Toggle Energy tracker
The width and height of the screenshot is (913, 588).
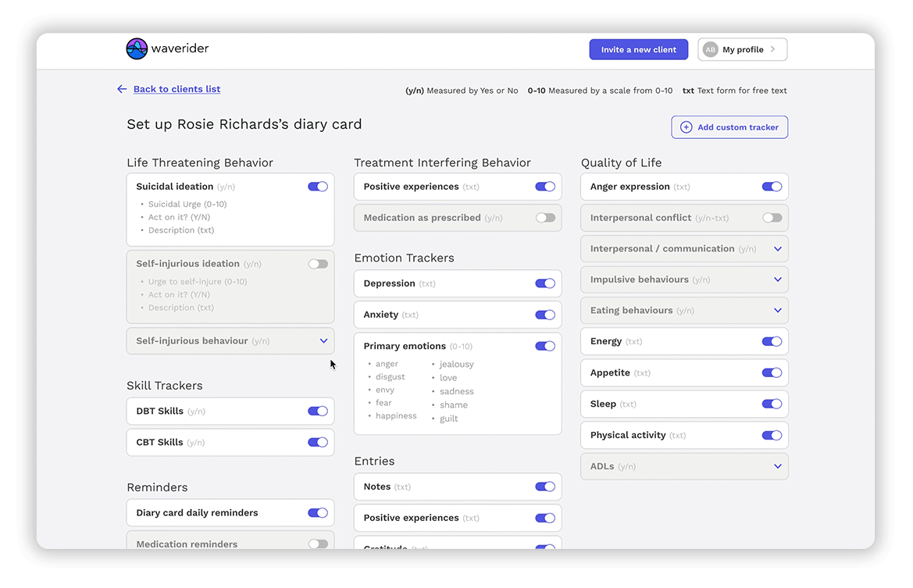point(772,342)
